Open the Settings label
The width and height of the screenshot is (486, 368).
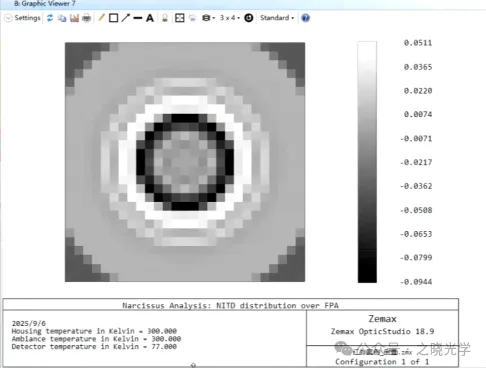pos(27,18)
